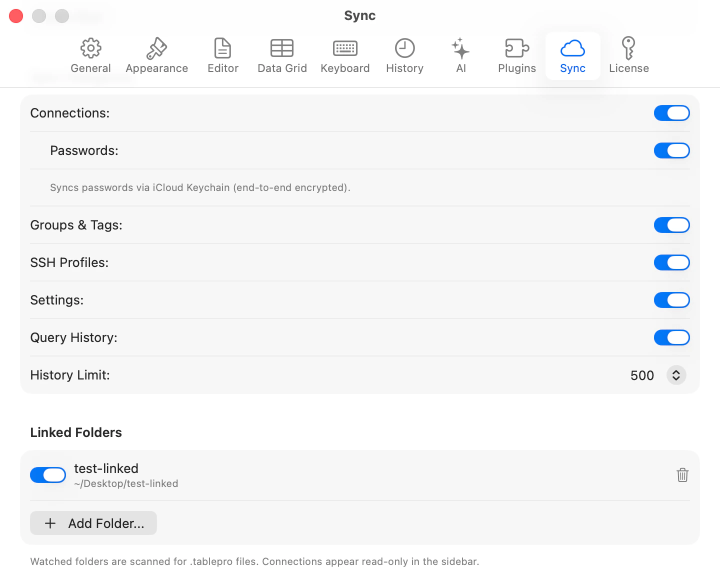Turn off Passwords sync via iCloud Keychain
This screenshot has height=588, width=720.
click(671, 150)
